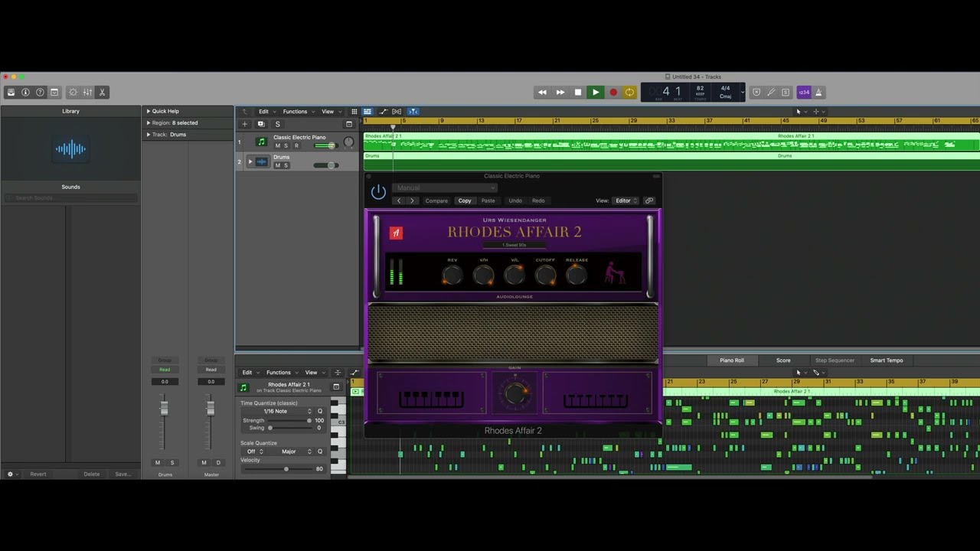Open the LCD display mode dropdown arrow
This screenshot has width=980, height=551.
742,93
